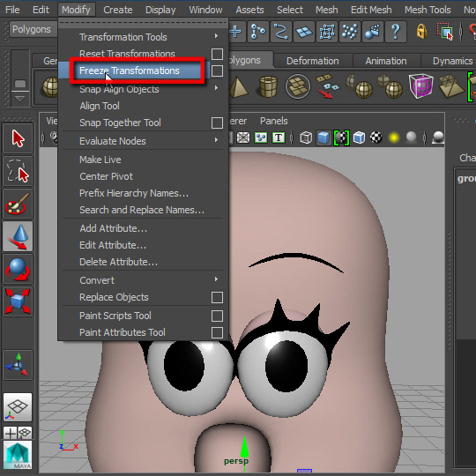
Task: Open Reset Transformations option box
Action: [217, 54]
